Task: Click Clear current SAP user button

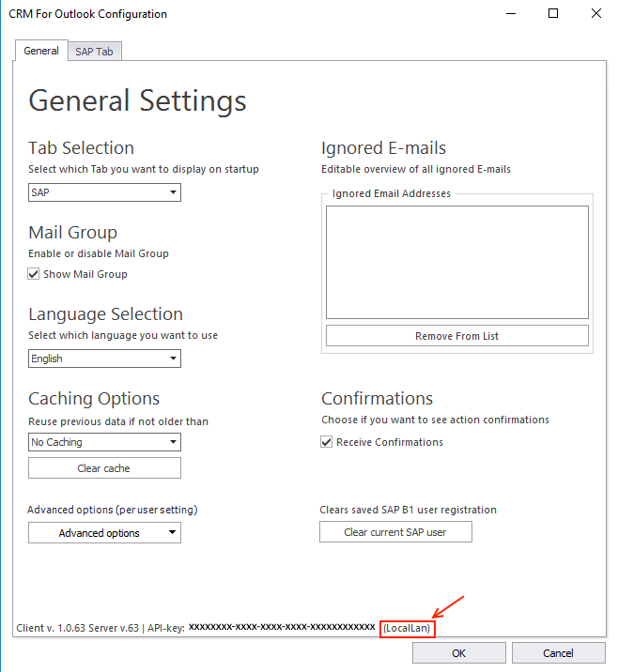Action: [395, 532]
